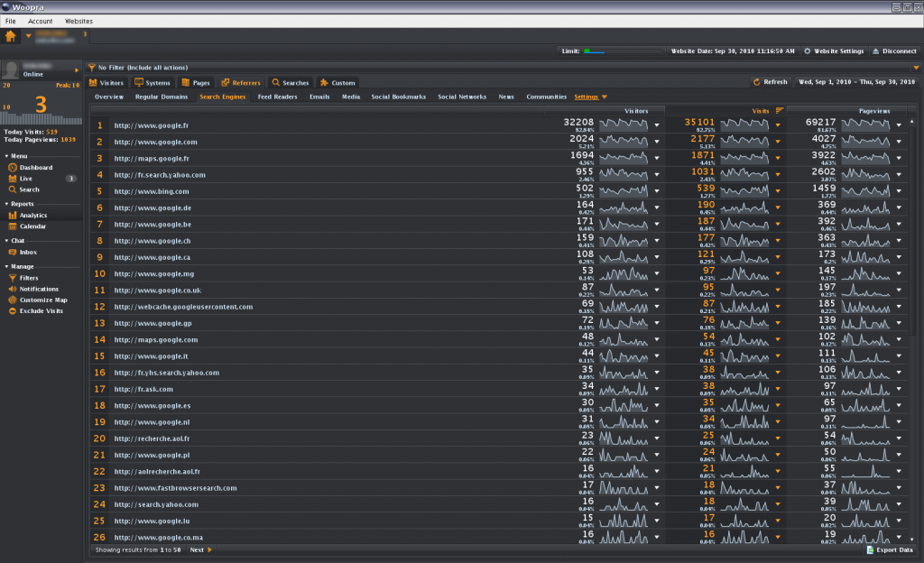This screenshot has height=563, width=924.
Task: Open the News sub-tab
Action: [505, 97]
